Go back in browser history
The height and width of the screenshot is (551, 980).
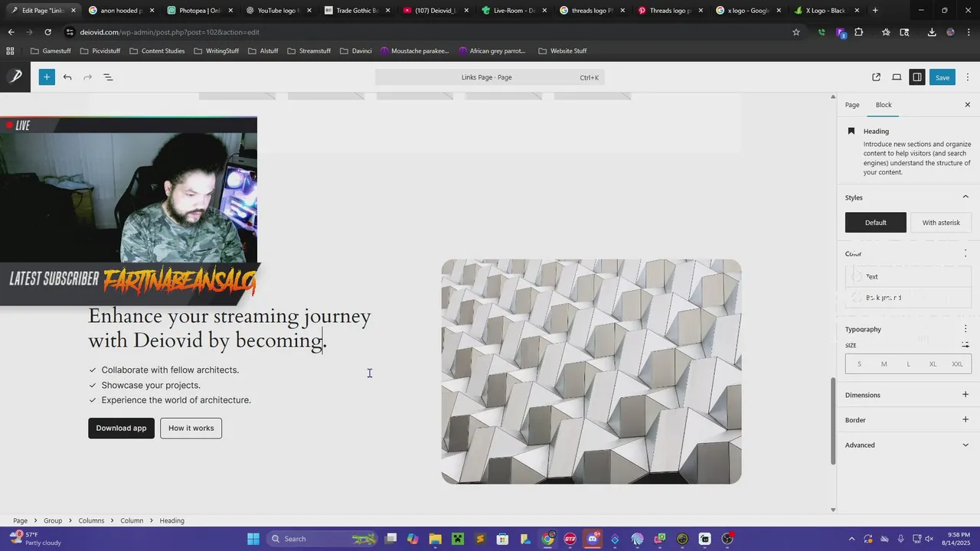tap(11, 32)
